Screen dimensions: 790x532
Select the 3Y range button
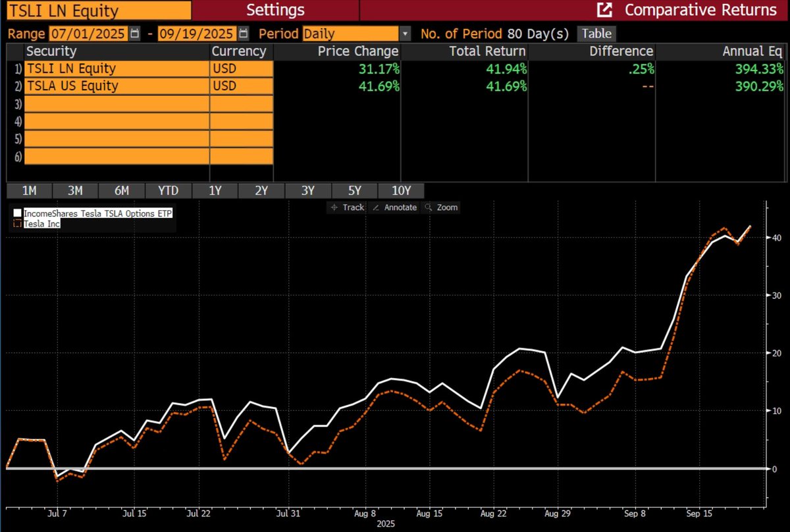point(308,190)
